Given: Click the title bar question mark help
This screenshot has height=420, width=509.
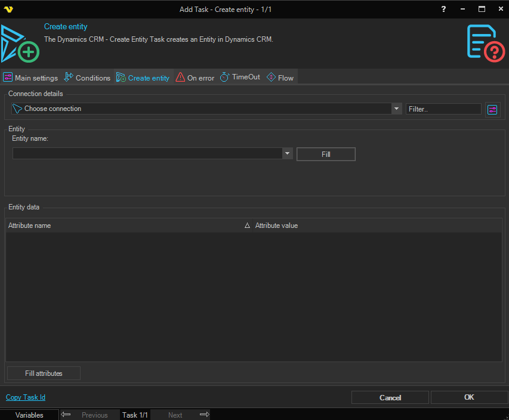Looking at the screenshot, I should (x=443, y=10).
